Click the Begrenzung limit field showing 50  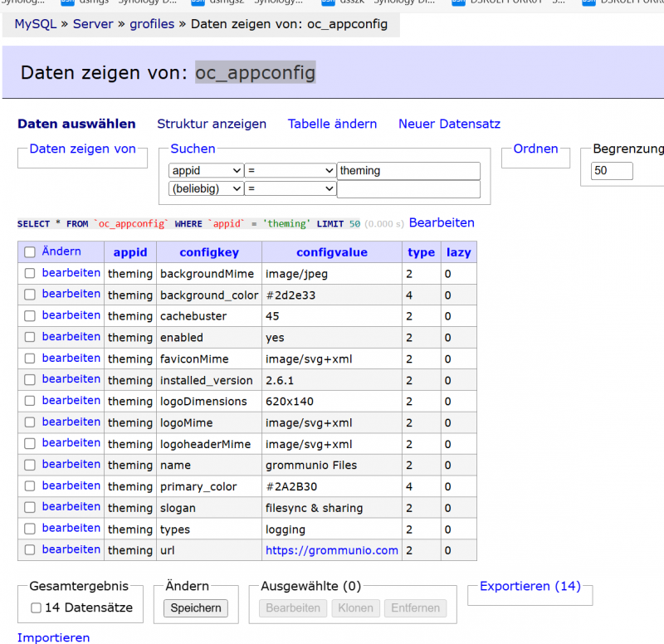click(x=612, y=171)
